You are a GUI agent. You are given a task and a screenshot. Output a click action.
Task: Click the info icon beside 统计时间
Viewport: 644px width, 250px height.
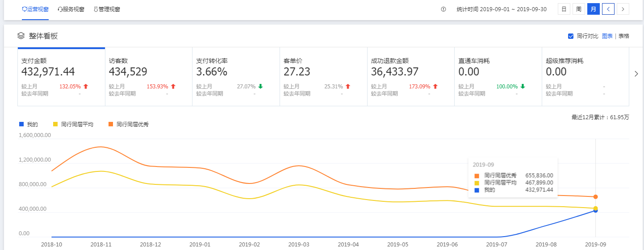[x=443, y=9]
